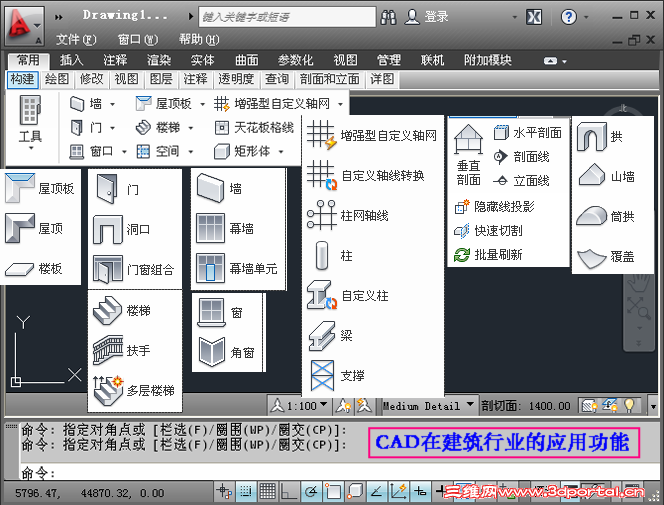Select the 批量刷新 batch refresh tool
664x505 pixels.
(488, 254)
